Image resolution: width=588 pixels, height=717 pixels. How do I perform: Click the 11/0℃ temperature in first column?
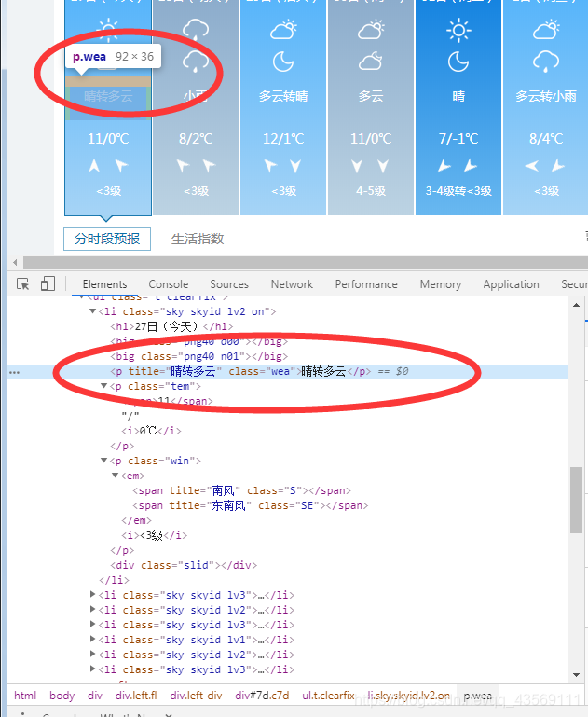point(108,139)
